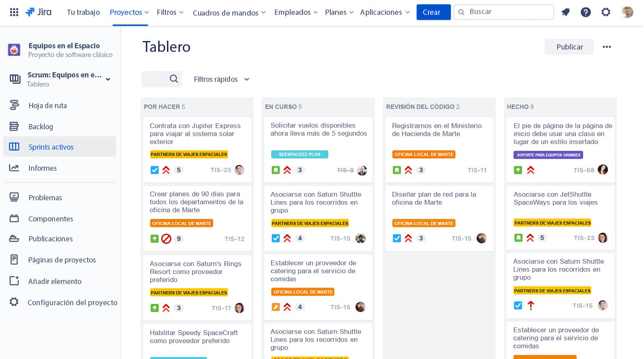Viewport: 644px width, 359px height.
Task: Click the improvement icon on TIS-68 card
Action: click(x=518, y=170)
